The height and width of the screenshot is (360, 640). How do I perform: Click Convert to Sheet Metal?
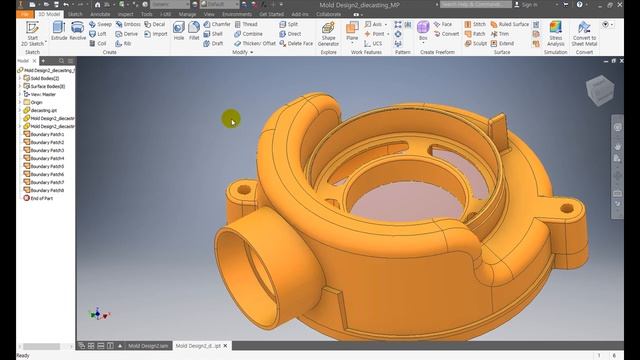pyautogui.click(x=584, y=33)
